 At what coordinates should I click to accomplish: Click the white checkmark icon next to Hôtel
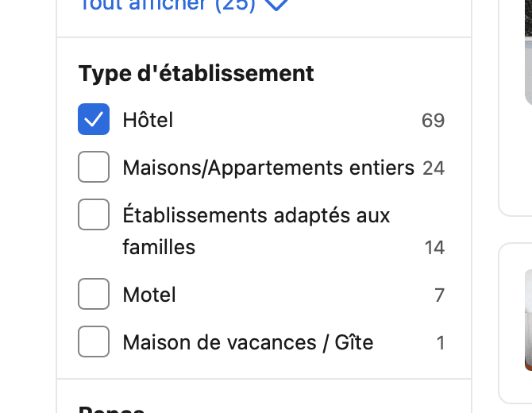point(94,119)
